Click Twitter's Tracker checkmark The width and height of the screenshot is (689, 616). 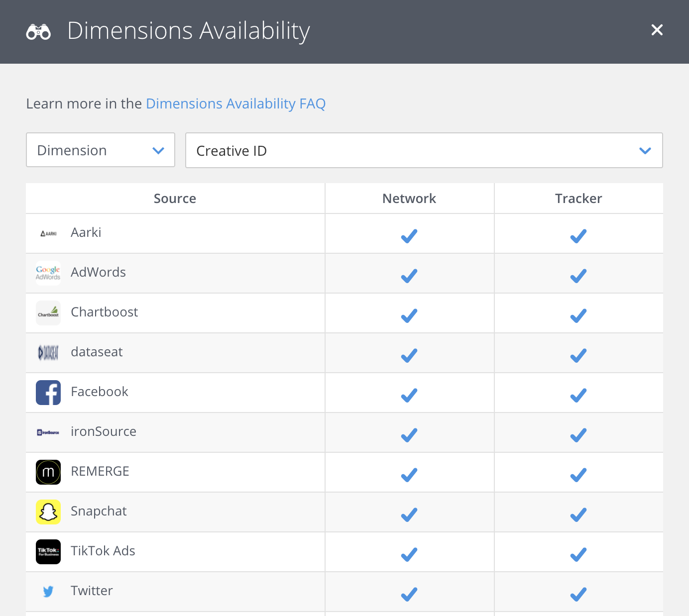pyautogui.click(x=578, y=594)
